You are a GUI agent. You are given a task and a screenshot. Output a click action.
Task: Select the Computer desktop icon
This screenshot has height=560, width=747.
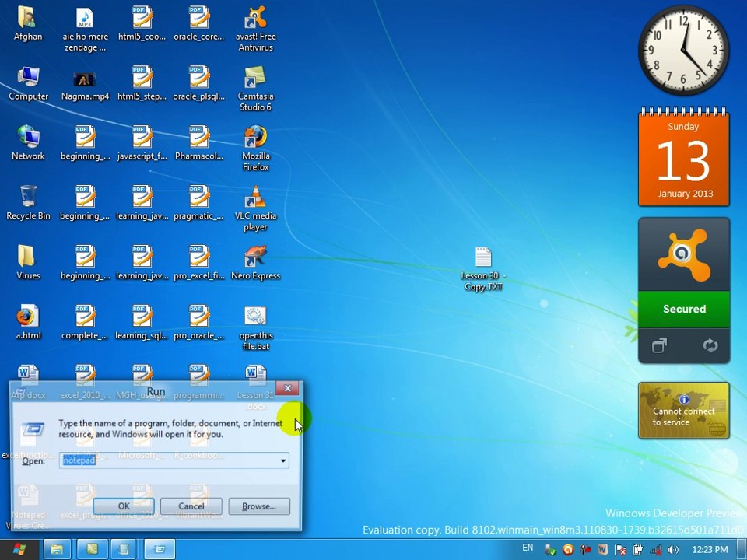point(28,83)
